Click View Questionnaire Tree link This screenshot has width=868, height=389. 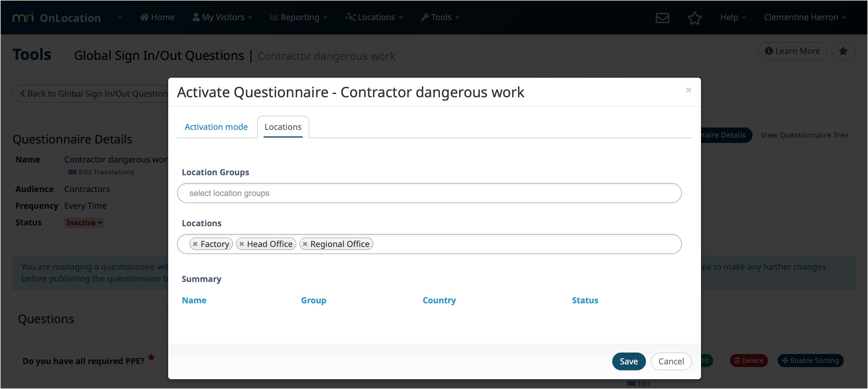coord(805,135)
